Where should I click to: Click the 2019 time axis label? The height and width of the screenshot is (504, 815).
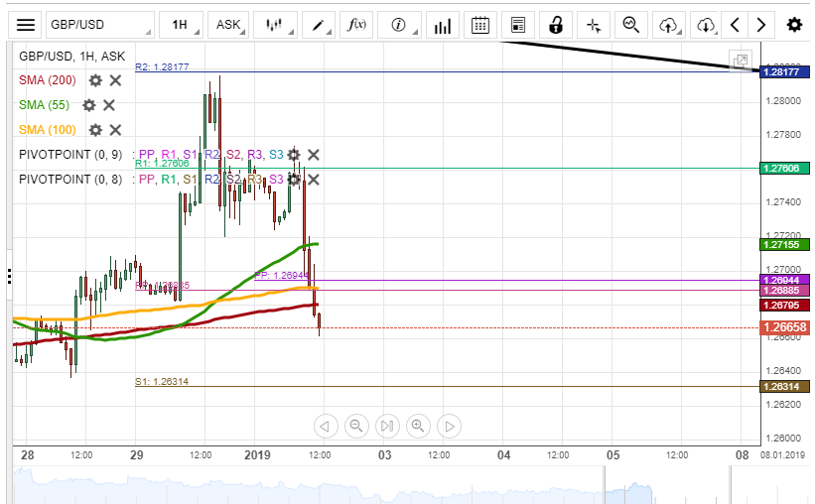coord(257,455)
